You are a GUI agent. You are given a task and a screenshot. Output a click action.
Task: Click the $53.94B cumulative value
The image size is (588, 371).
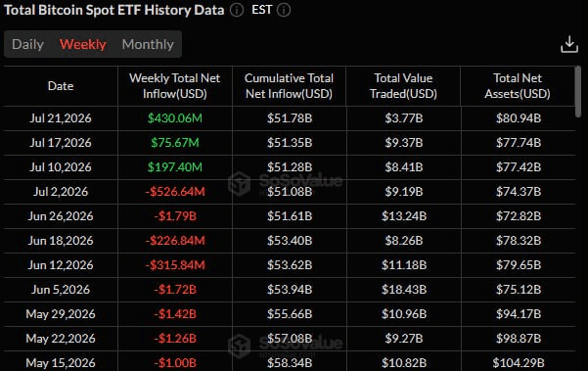pyautogui.click(x=290, y=290)
